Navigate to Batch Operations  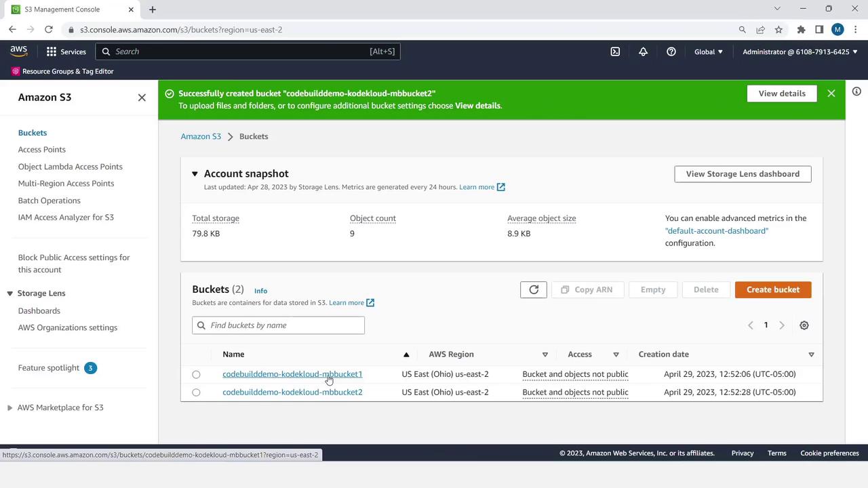[x=50, y=201]
